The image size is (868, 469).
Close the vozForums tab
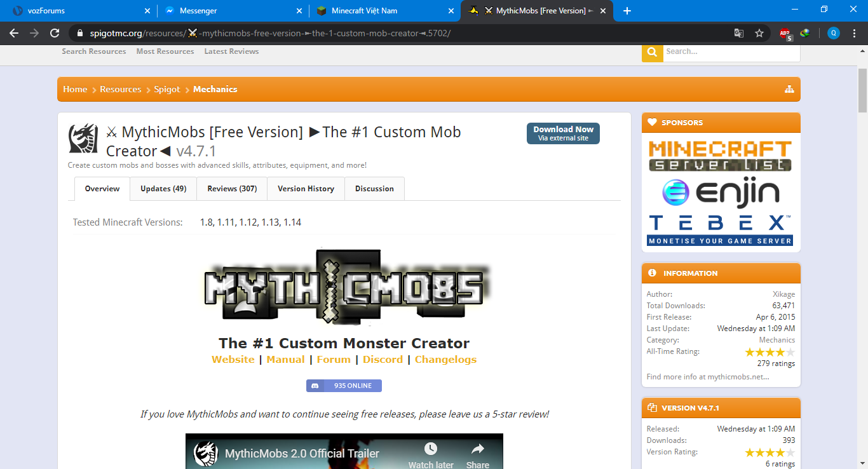147,11
